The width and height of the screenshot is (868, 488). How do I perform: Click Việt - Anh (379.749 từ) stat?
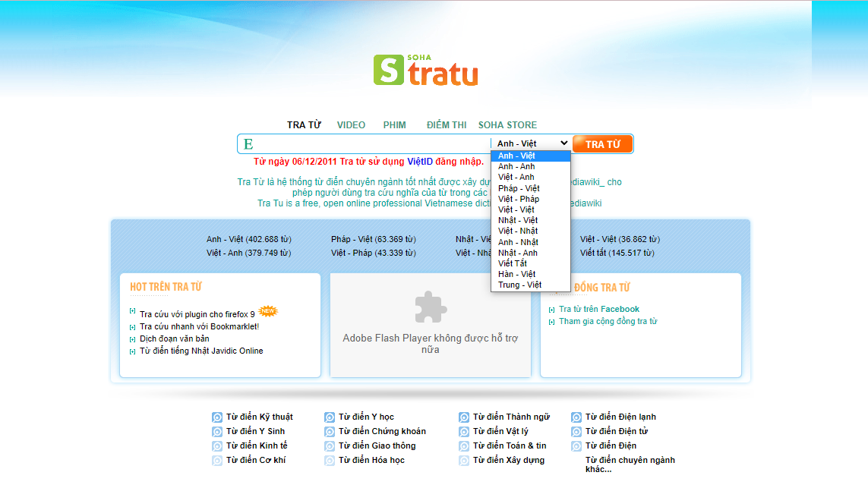coord(248,253)
